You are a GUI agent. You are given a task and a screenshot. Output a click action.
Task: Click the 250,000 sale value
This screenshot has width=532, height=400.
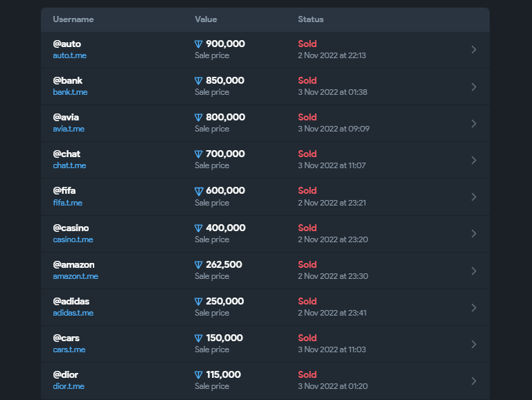(x=224, y=301)
